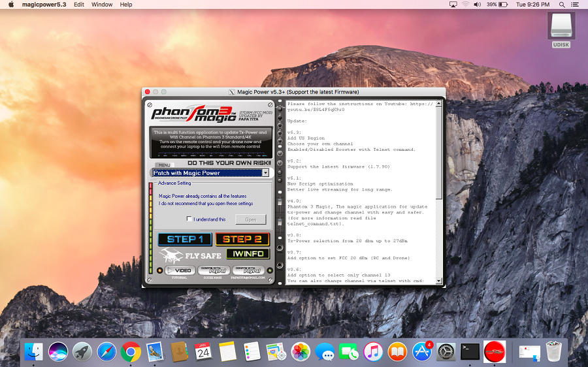588x367 pixels.
Task: Open Spotlight search icon
Action: 562,5
